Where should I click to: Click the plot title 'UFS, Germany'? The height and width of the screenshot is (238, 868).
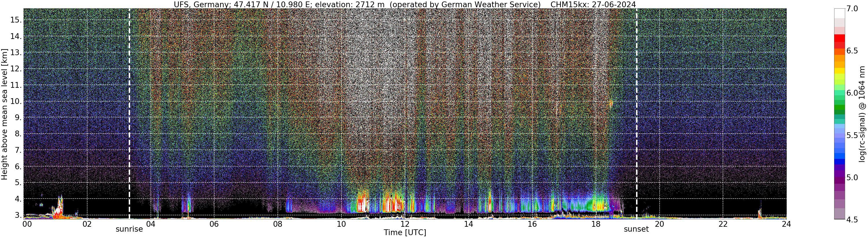[202, 4]
